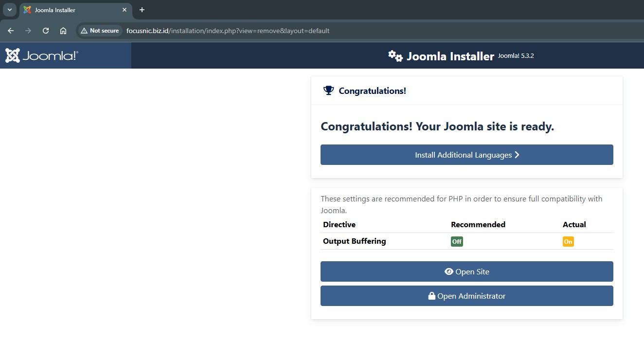
Task: Click chevron on Install Additional Languages
Action: (517, 155)
